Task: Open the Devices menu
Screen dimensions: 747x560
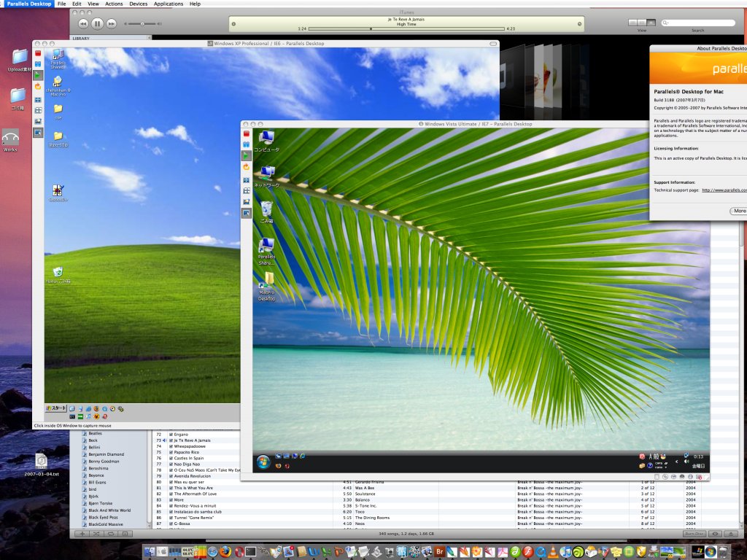Action: tap(138, 4)
